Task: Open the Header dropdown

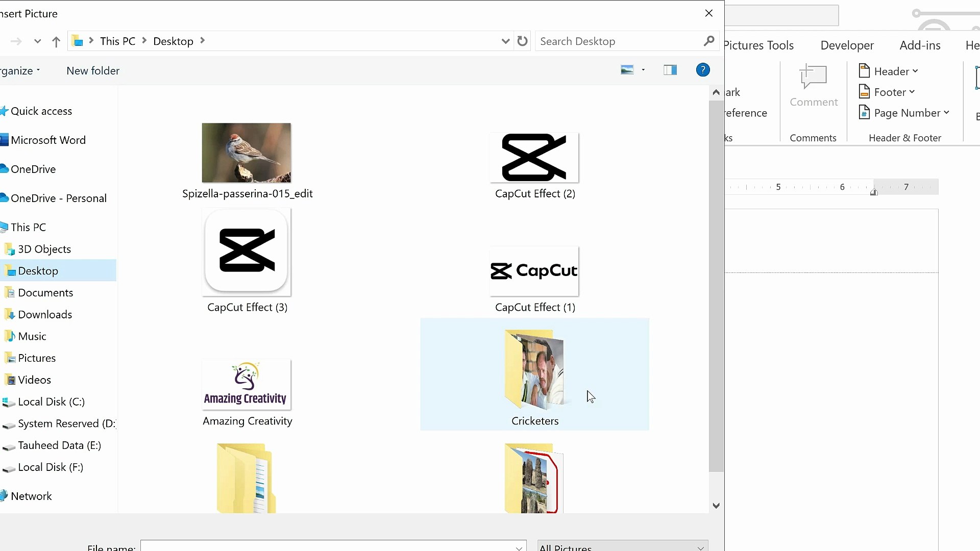Action: (889, 71)
